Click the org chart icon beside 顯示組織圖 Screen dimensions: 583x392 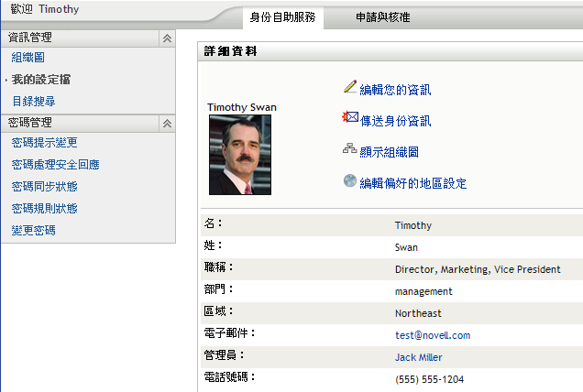[x=350, y=148]
